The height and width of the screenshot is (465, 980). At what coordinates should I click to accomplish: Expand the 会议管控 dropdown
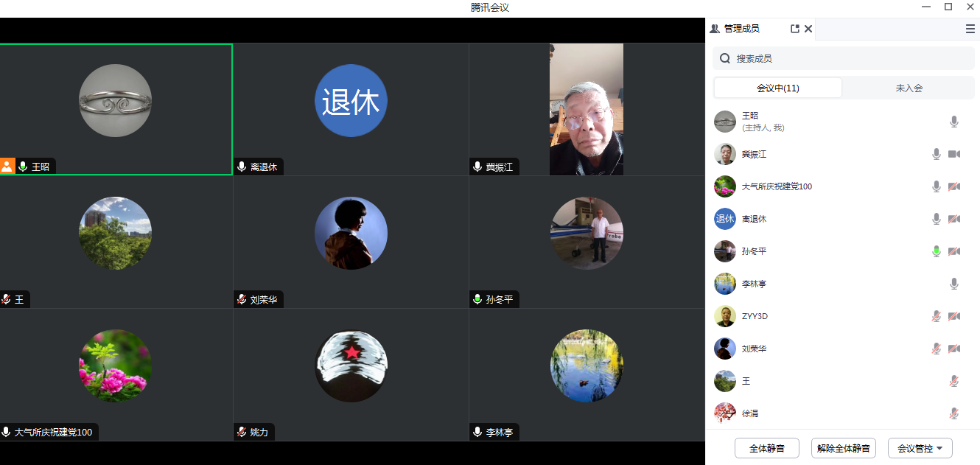coord(920,448)
